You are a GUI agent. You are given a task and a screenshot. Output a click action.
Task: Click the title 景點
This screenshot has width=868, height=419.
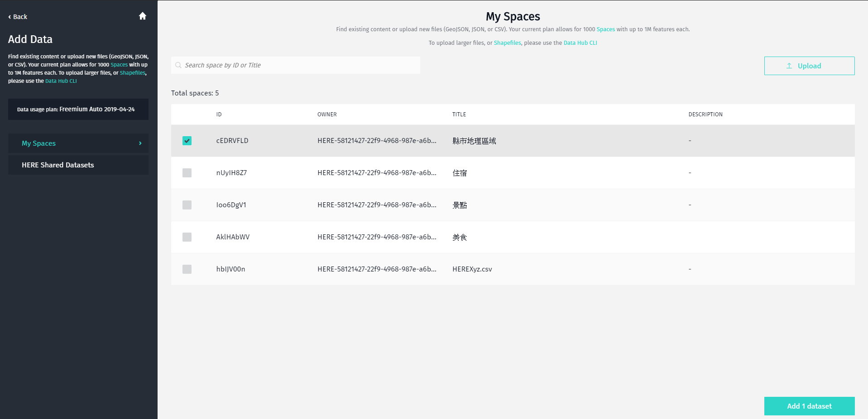pos(460,205)
